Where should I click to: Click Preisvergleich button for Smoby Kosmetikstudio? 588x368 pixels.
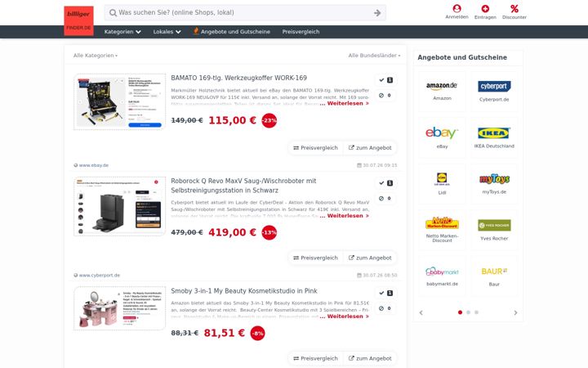(x=316, y=359)
